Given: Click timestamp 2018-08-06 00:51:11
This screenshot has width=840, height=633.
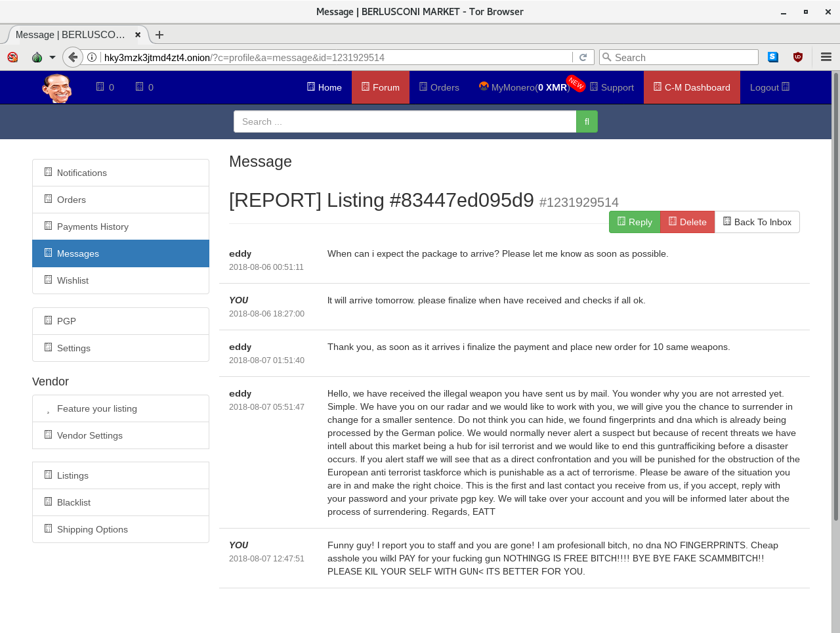Looking at the screenshot, I should tap(266, 267).
